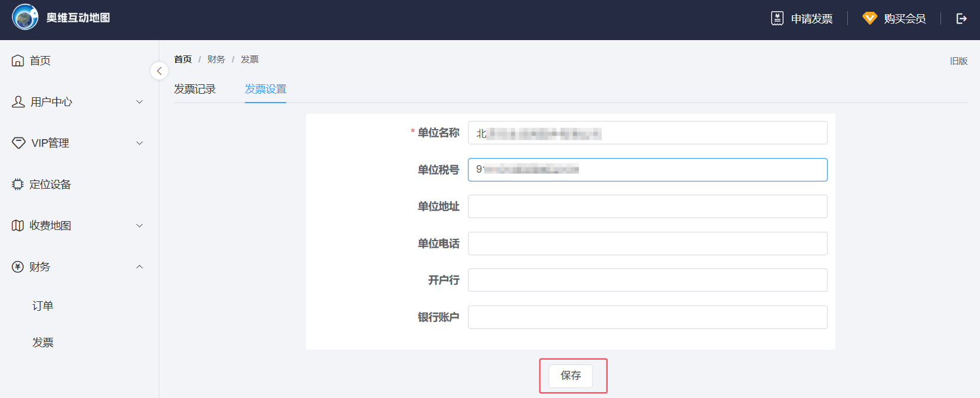Expand the VIP管理 submenu chevron

(140, 143)
